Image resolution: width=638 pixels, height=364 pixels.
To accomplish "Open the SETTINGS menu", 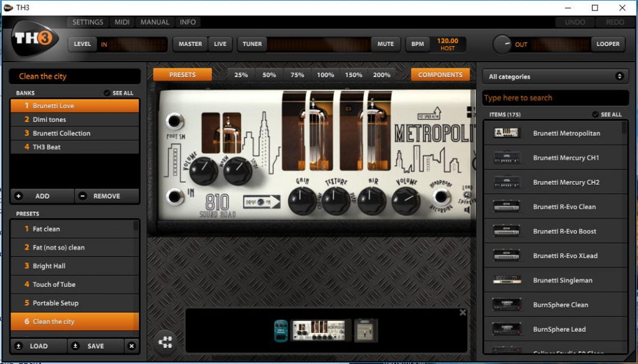I will (x=88, y=22).
